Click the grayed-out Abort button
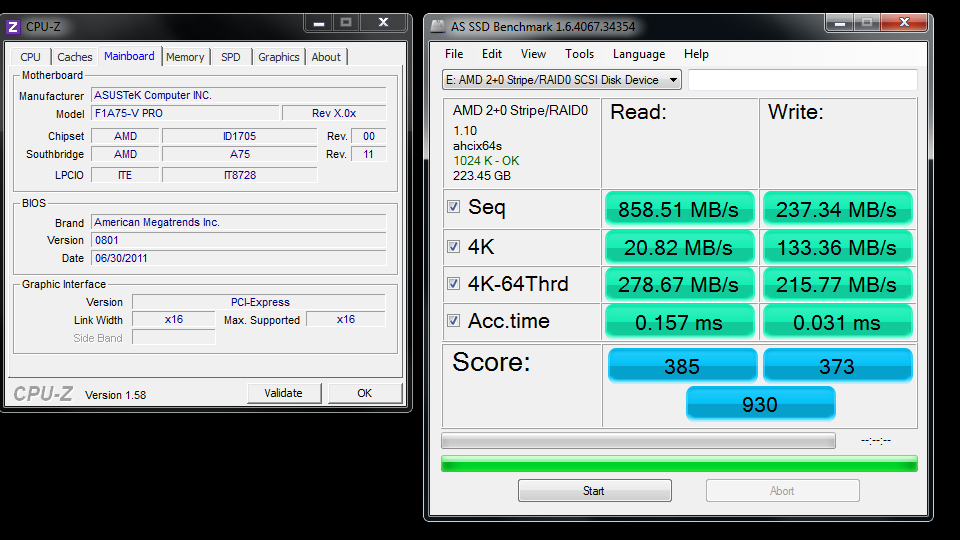This screenshot has width=960, height=540. click(x=782, y=490)
